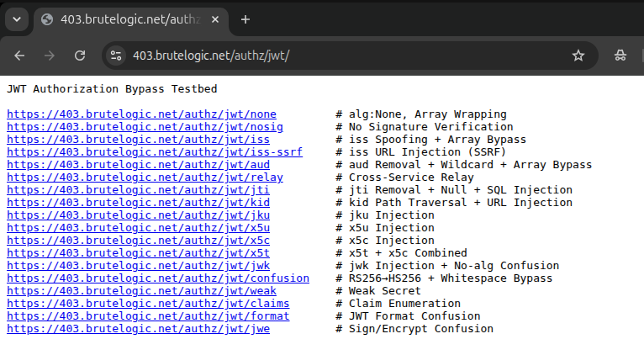The height and width of the screenshot is (355, 644).
Task: Open the jwt/nosig link
Action: [x=145, y=127]
